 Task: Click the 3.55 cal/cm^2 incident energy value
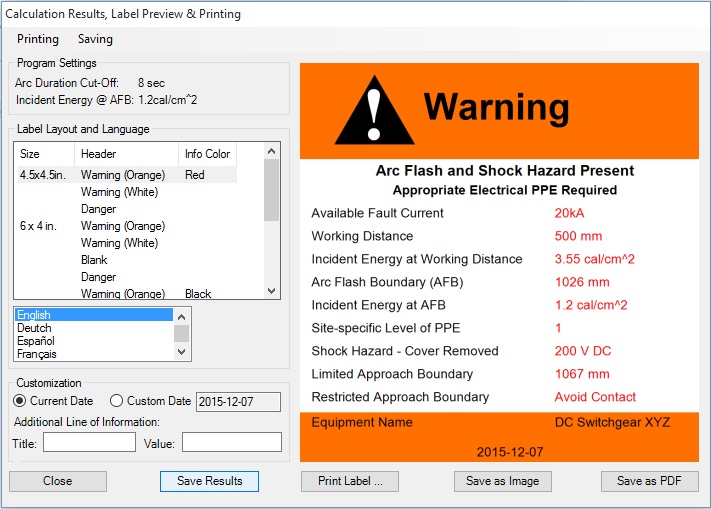pyautogui.click(x=594, y=259)
